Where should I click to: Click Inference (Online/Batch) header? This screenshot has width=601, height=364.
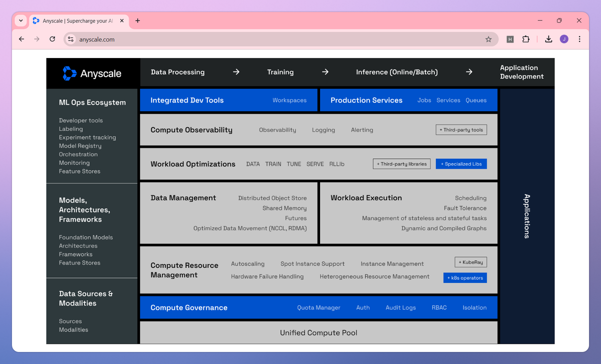[x=397, y=72]
